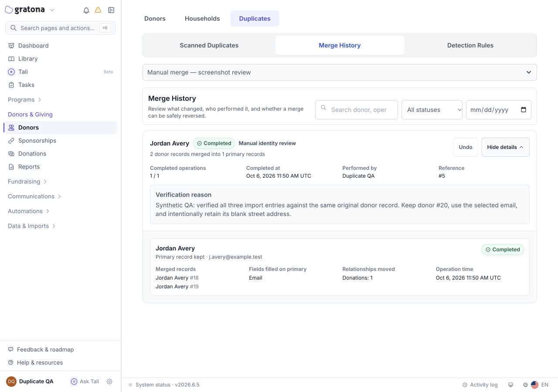
Task: Open the Manual merge screenshot review dropdown
Action: [x=340, y=72]
